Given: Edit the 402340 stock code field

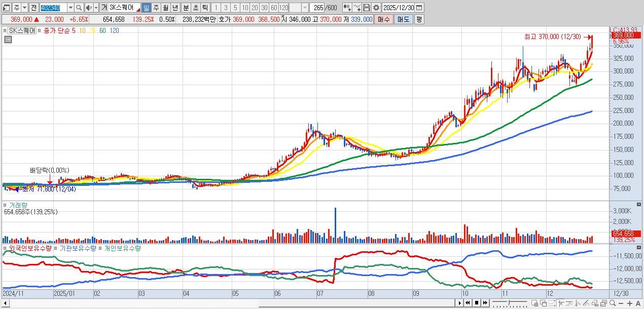Looking at the screenshot, I should (x=53, y=8).
